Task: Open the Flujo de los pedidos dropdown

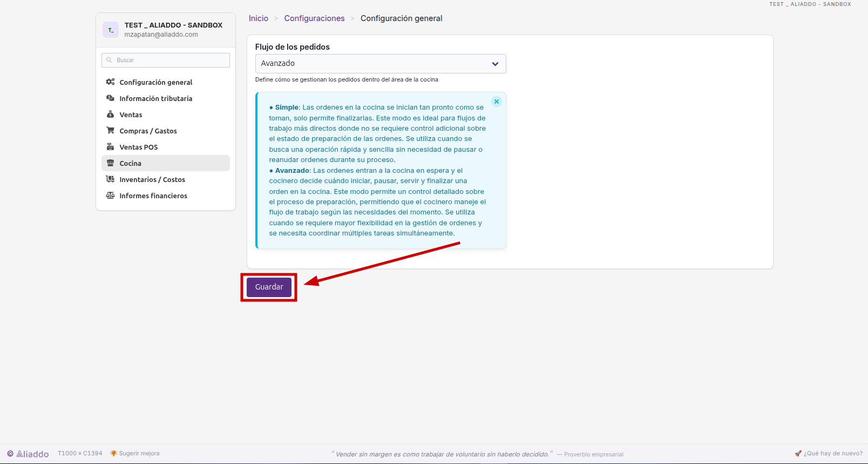Action: 381,64
